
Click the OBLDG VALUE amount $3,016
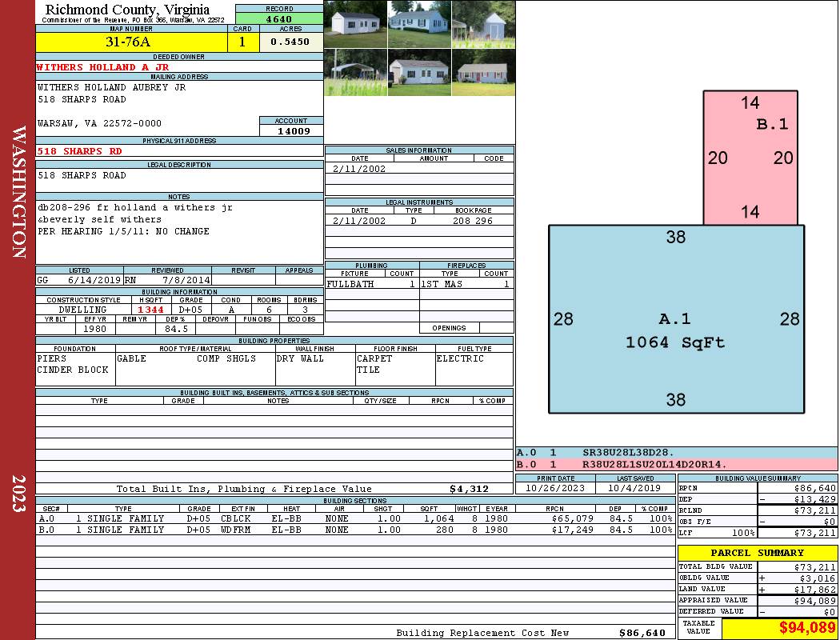(x=818, y=578)
